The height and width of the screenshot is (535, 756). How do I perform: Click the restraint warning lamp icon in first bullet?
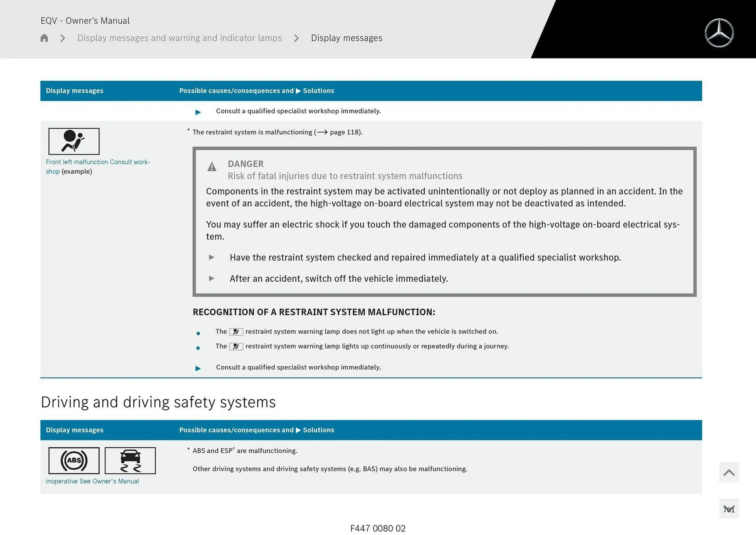point(236,331)
